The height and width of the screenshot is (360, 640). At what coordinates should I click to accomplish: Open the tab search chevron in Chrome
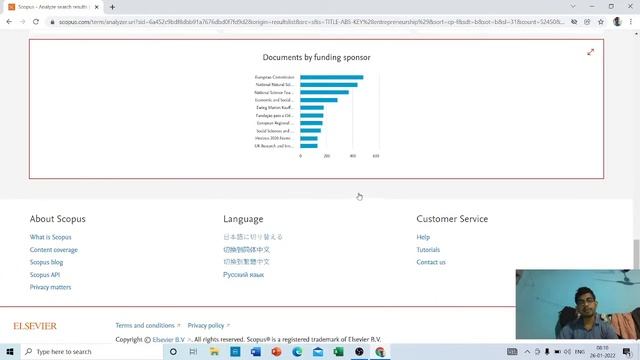point(573,7)
